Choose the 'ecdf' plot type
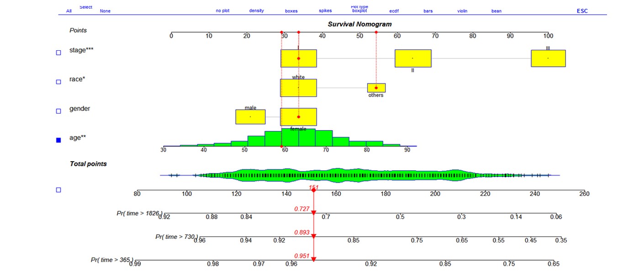Viewport: 644px width, 274px height. click(x=394, y=11)
